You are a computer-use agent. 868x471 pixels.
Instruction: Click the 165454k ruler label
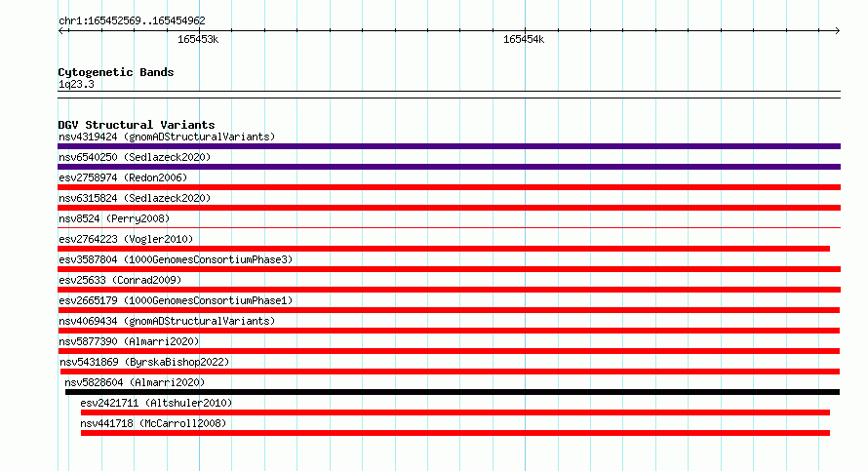524,39
